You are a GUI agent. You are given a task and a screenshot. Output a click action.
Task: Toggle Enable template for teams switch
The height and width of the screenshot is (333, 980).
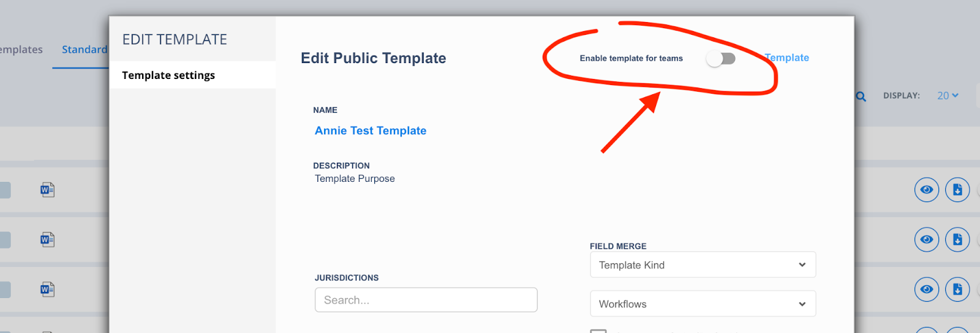point(720,59)
